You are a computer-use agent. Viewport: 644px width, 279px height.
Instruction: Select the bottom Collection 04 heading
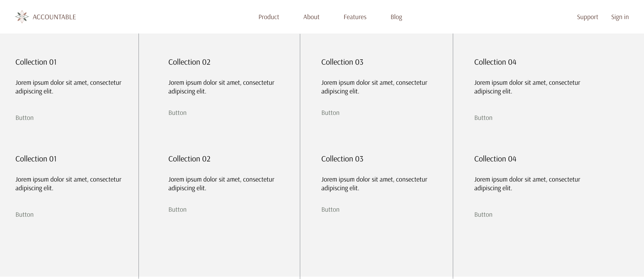point(495,159)
